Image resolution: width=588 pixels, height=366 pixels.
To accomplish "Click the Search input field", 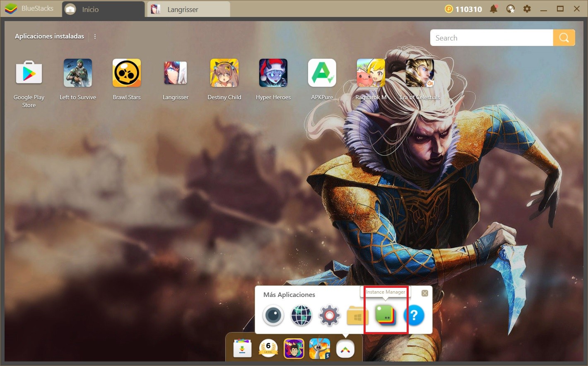I will click(492, 38).
